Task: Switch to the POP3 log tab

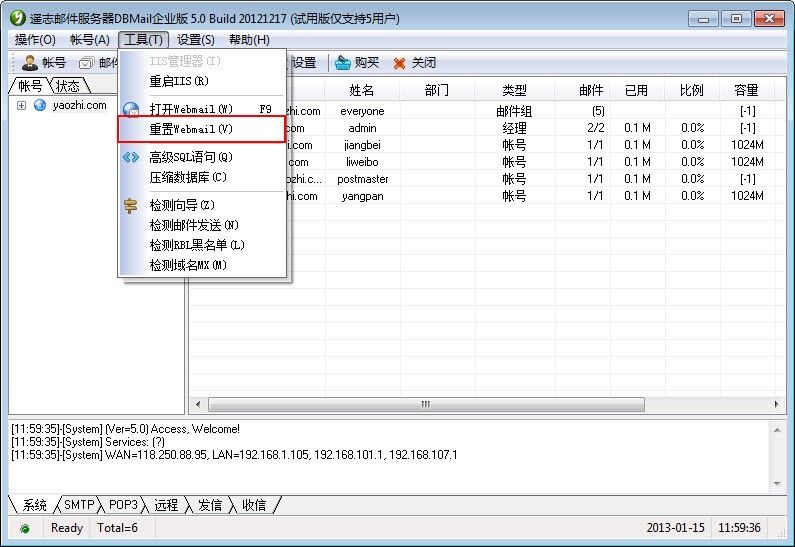Action: click(123, 505)
